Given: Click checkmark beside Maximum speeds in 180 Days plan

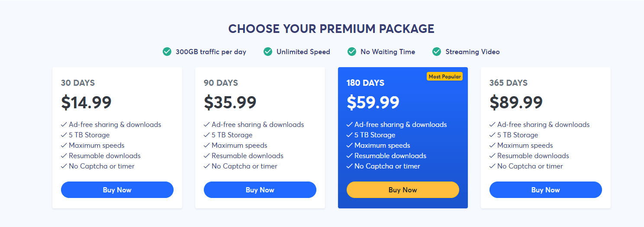Looking at the screenshot, I should tap(350, 146).
